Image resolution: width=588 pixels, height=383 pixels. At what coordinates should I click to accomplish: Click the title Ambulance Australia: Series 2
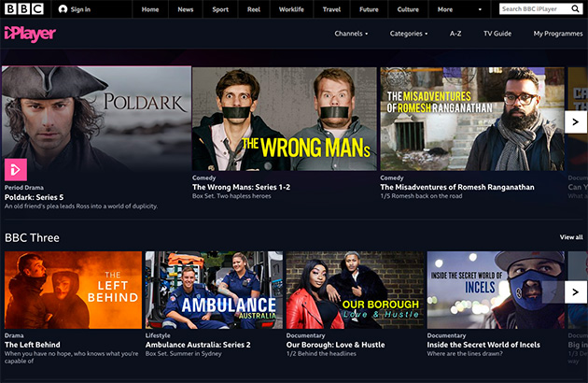(198, 345)
